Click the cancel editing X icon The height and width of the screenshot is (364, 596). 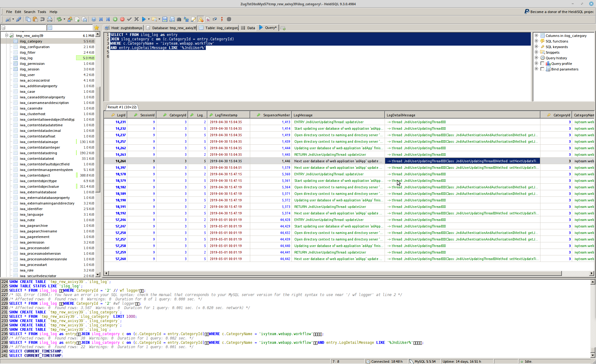(137, 19)
